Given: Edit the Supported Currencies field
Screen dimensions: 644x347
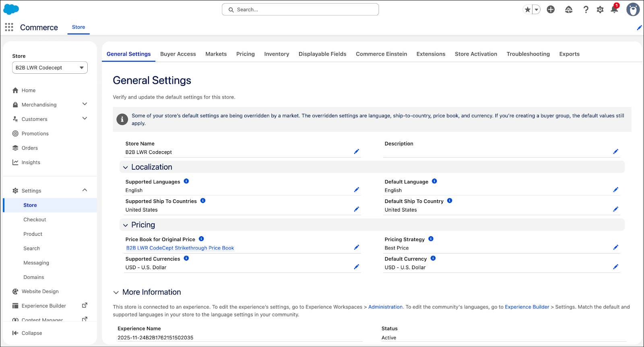Looking at the screenshot, I should click(x=356, y=267).
